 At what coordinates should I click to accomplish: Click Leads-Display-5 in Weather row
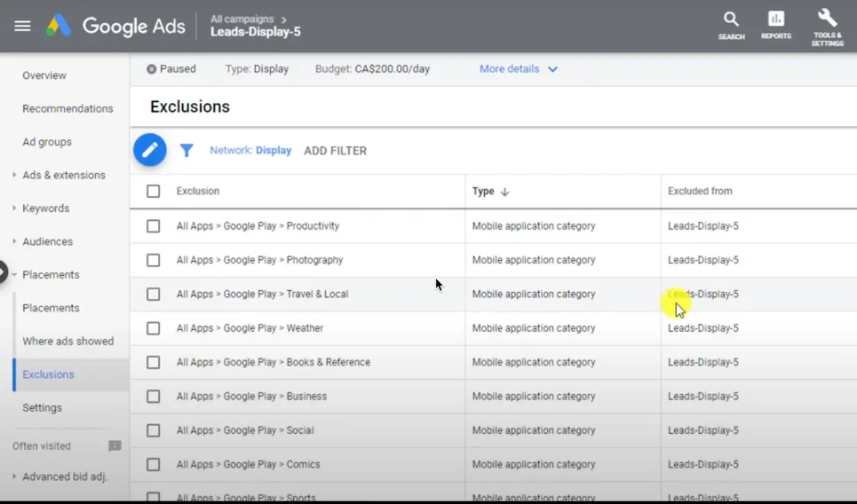[702, 328]
